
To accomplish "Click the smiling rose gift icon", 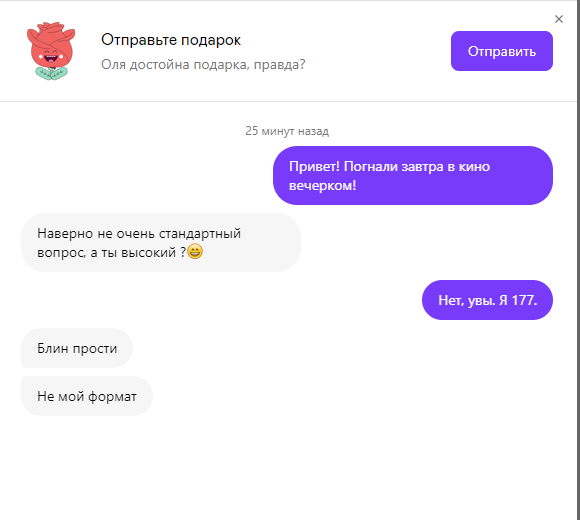I will pyautogui.click(x=51, y=50).
